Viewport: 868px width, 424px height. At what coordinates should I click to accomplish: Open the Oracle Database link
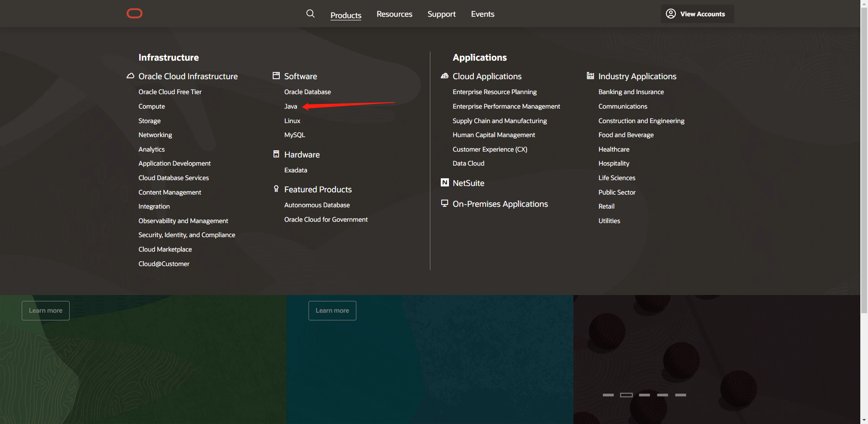coord(307,92)
